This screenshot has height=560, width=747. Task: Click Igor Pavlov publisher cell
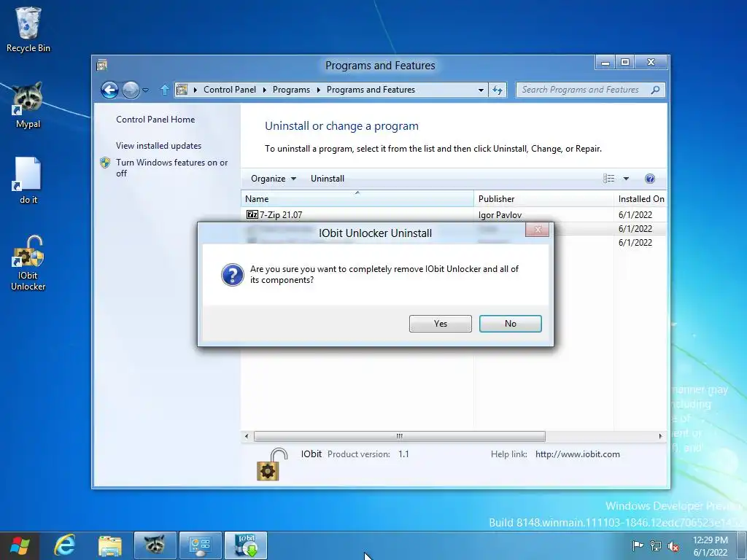pos(500,215)
